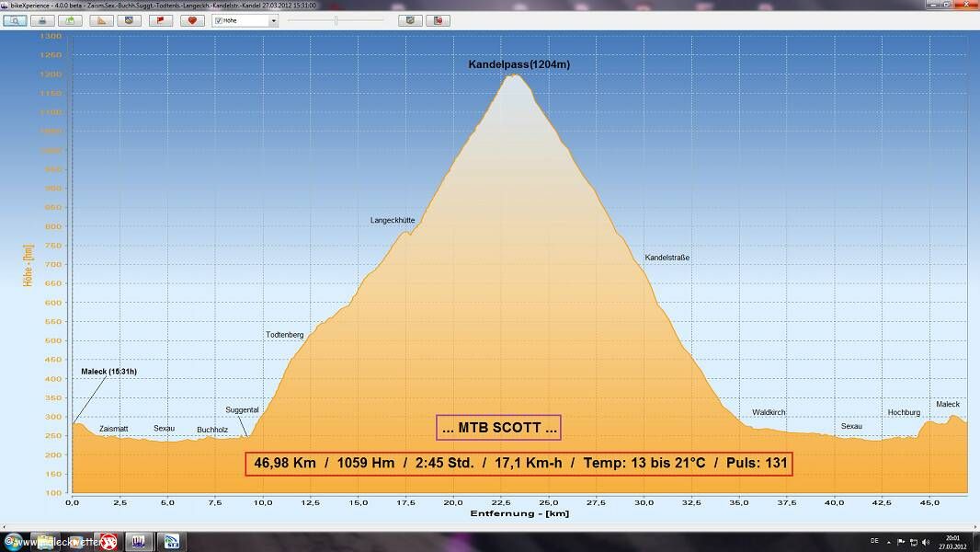Image resolution: width=980 pixels, height=552 pixels.
Task: Click the Kandelpass(1204m) peak label
Action: (x=518, y=64)
